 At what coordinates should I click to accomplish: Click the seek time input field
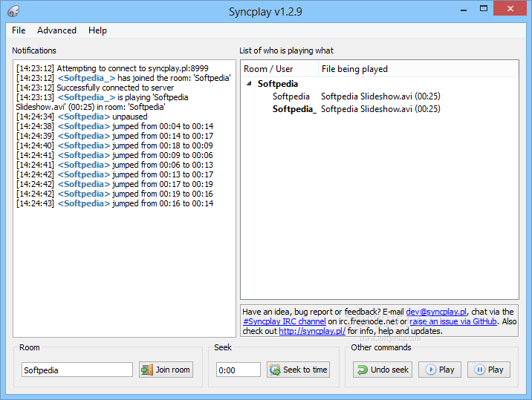[x=239, y=370]
